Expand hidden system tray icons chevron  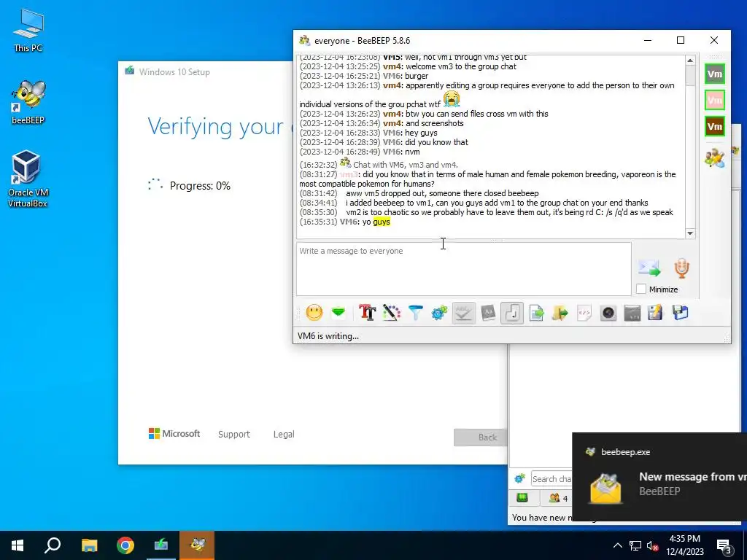(x=617, y=545)
